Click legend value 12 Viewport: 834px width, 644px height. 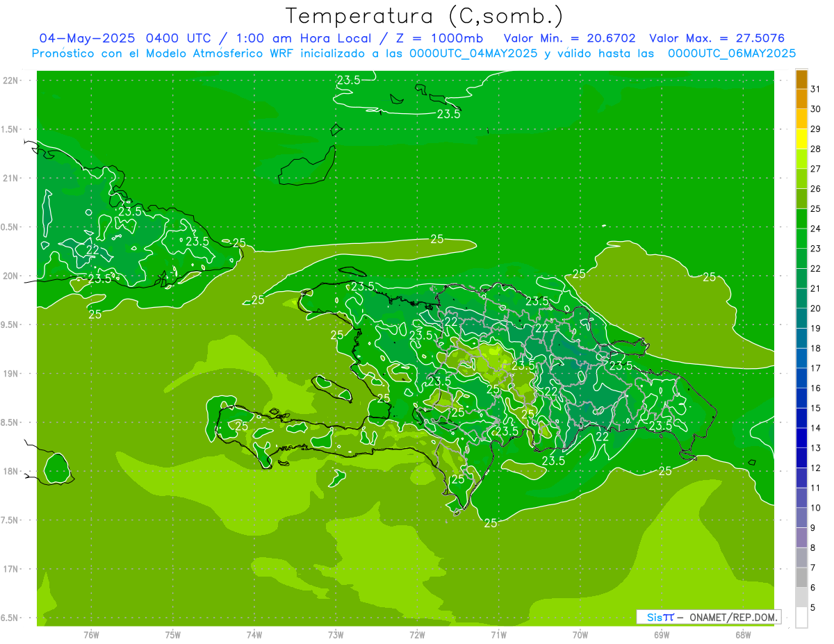(816, 468)
